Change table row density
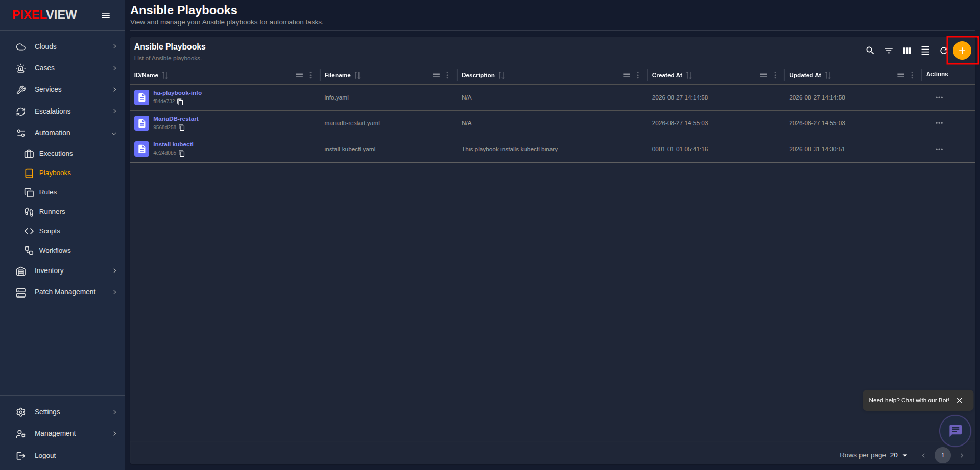Screen dimensions: 980x470 tap(925, 51)
